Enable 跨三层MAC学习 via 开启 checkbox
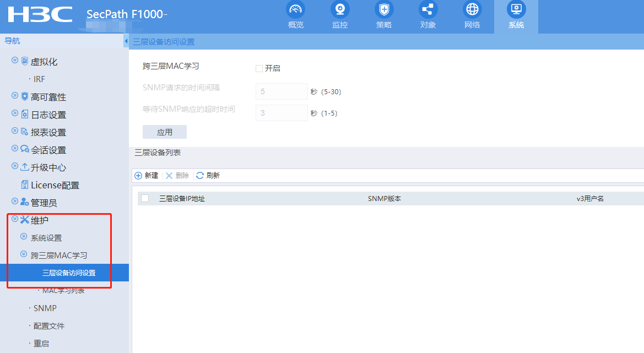Image resolution: width=644 pixels, height=353 pixels. (259, 68)
